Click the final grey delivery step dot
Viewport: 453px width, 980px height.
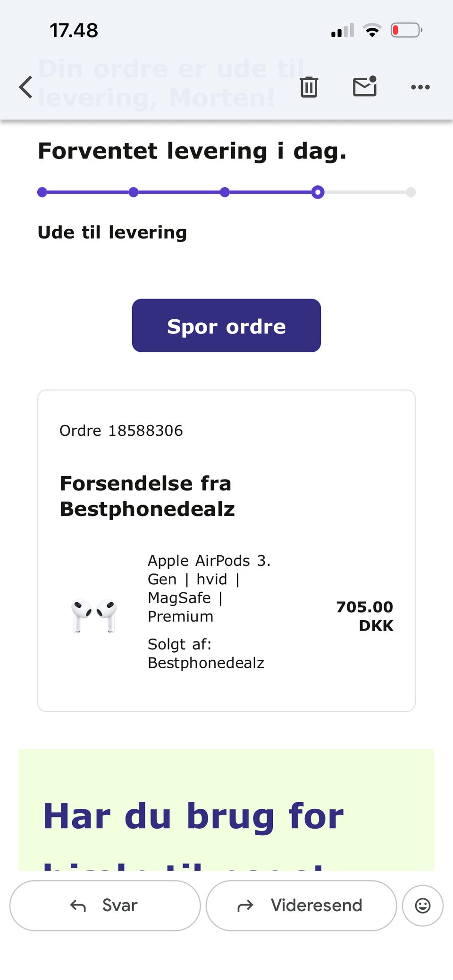(411, 192)
